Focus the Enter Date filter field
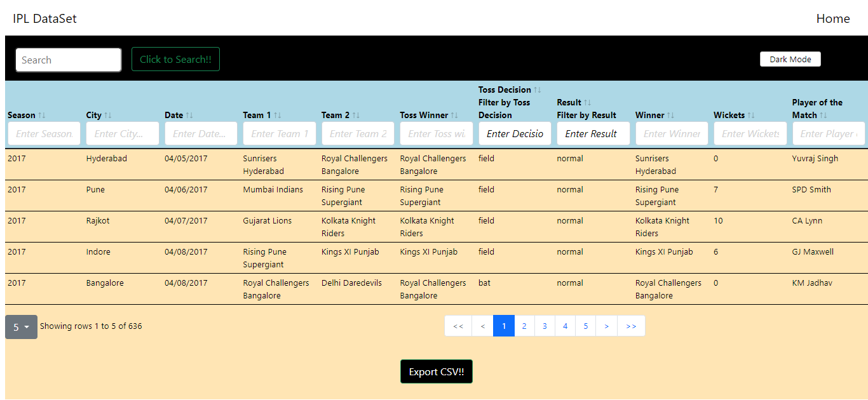The width and height of the screenshot is (868, 400). (x=201, y=133)
